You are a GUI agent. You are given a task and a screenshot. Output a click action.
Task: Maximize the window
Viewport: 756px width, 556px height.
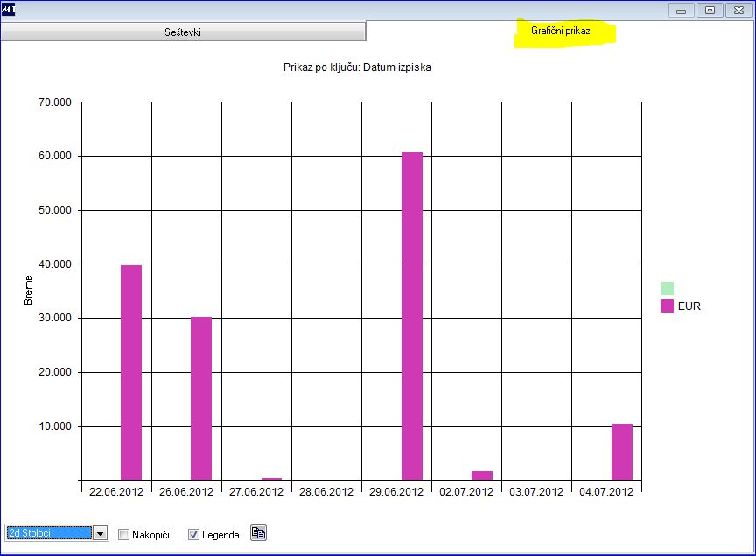click(x=710, y=11)
